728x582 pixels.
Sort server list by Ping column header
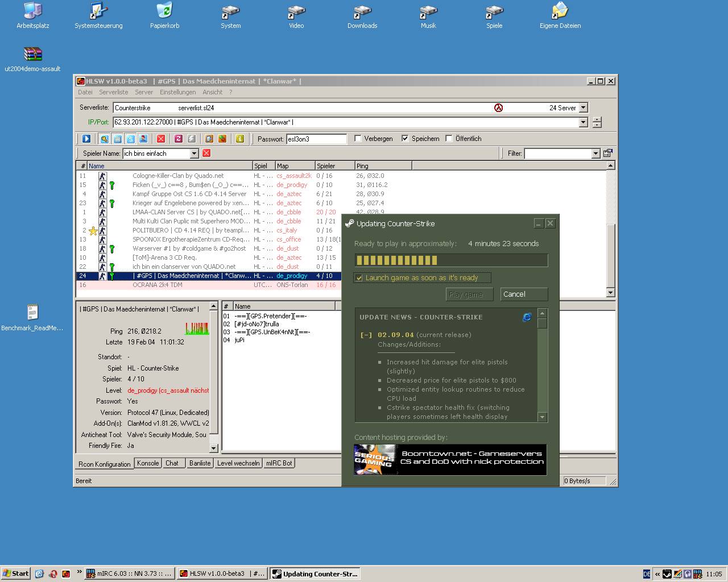tap(383, 166)
